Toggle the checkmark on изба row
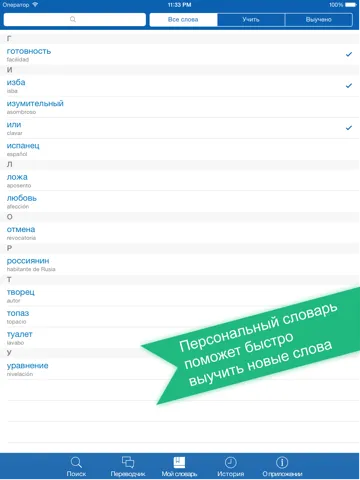This screenshot has height=480, width=360. click(x=349, y=86)
